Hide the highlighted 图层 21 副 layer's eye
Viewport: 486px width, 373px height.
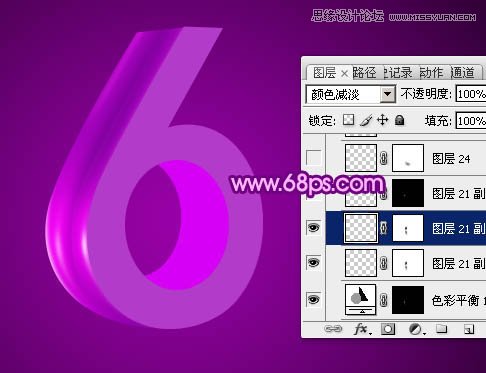click(314, 228)
